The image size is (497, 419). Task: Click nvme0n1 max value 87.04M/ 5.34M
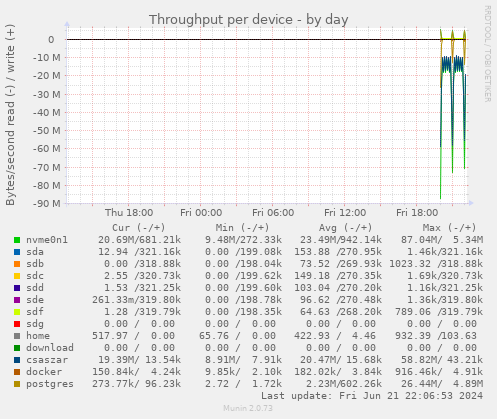pyautogui.click(x=442, y=240)
